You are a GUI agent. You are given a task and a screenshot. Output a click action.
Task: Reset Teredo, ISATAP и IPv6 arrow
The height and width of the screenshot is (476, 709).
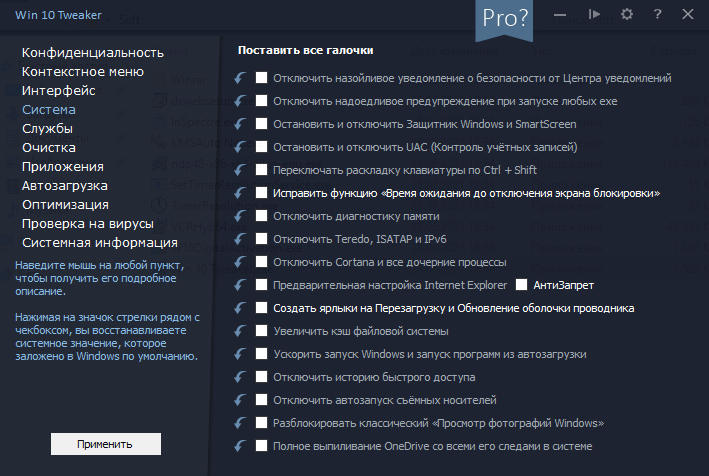pos(241,239)
